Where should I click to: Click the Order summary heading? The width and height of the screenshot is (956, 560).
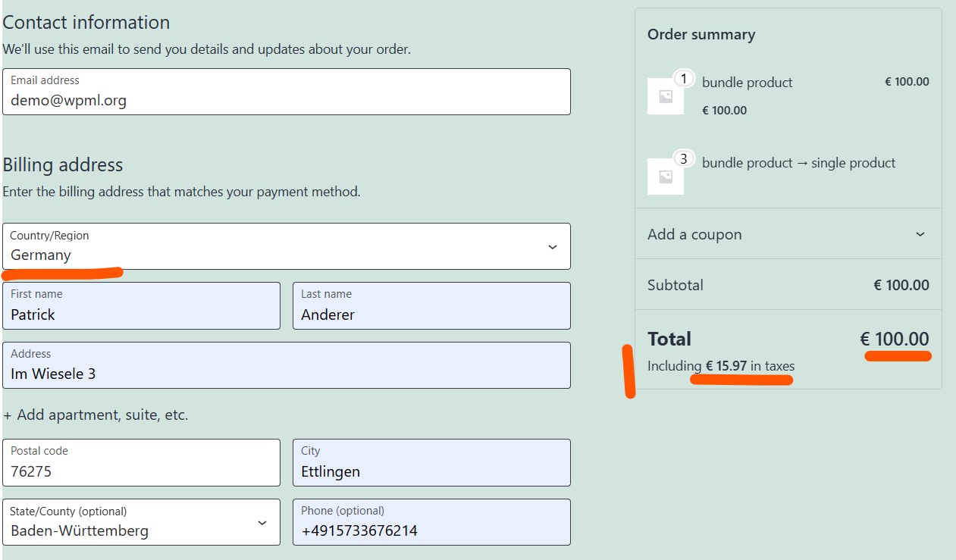701,35
